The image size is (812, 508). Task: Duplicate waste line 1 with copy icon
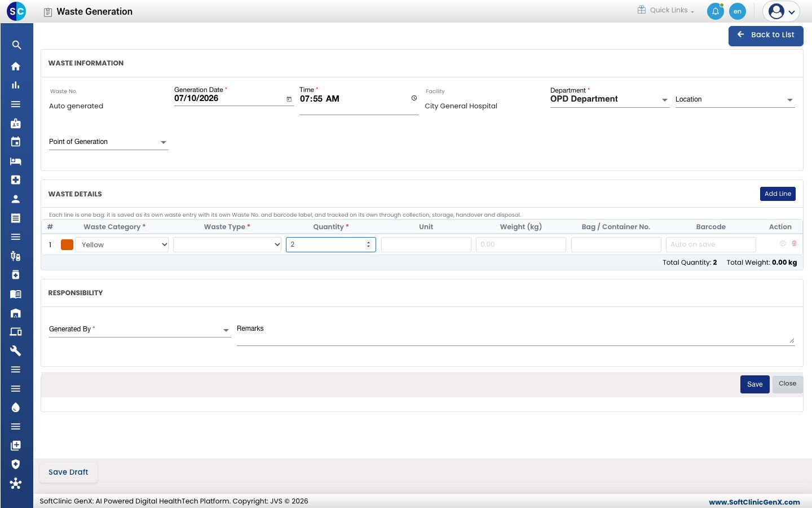coord(783,243)
